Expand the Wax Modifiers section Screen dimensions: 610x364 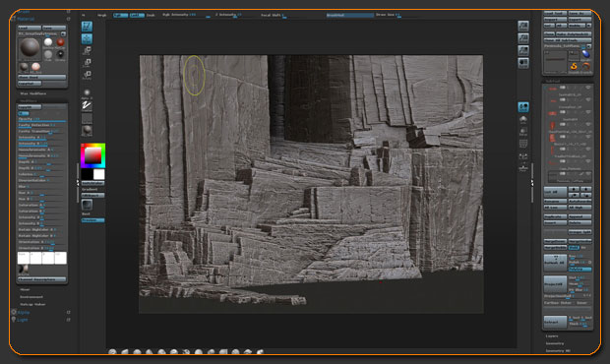point(33,93)
